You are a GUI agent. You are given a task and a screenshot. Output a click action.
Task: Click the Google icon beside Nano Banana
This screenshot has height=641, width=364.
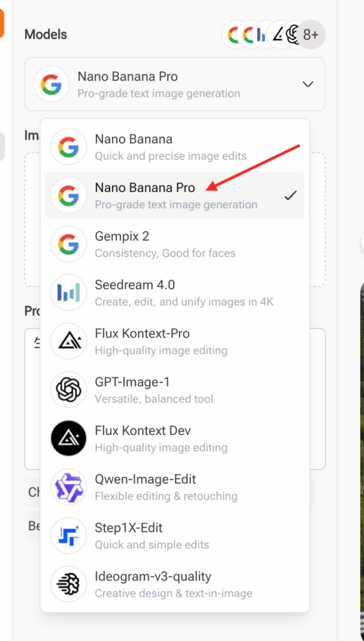[x=68, y=146]
